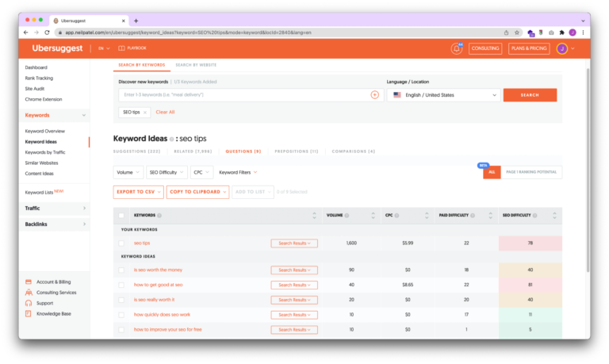Sort table by Keywords column arrows
609x364 pixels.
coord(314,216)
